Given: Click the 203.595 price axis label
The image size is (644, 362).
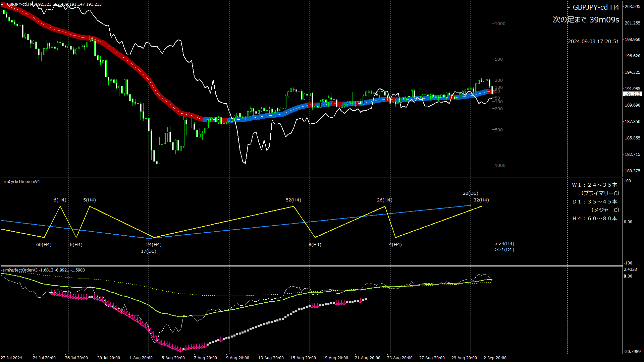Looking at the screenshot, I should (x=632, y=7).
